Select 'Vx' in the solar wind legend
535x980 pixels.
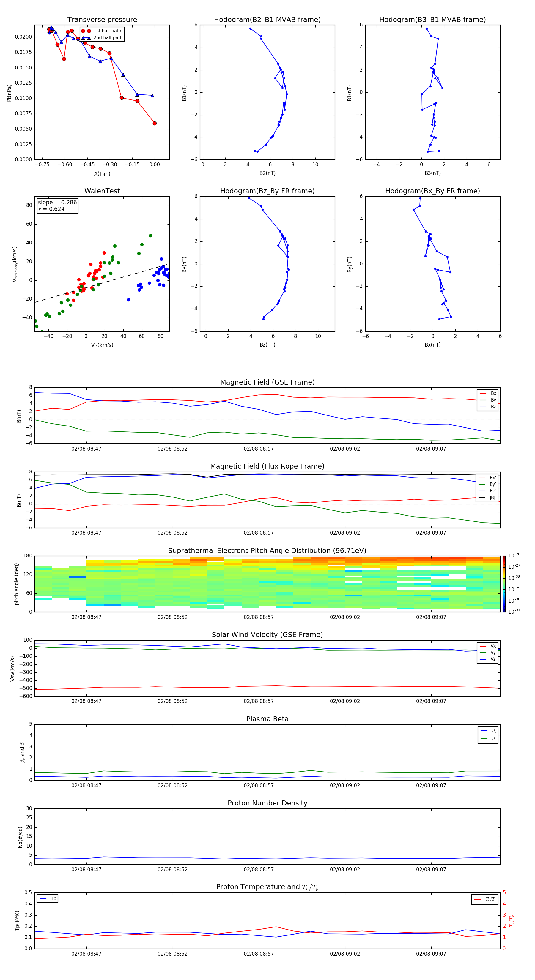pos(489,646)
